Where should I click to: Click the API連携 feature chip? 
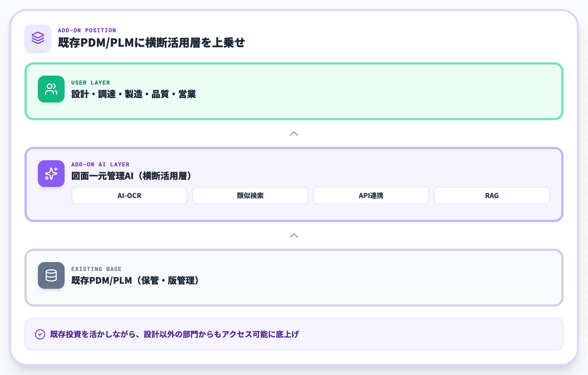point(371,196)
